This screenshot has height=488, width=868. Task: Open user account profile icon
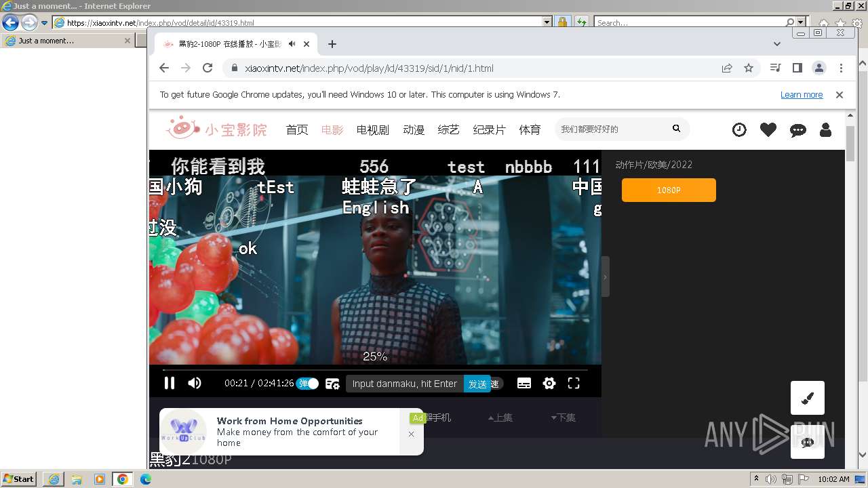pyautogui.click(x=825, y=129)
